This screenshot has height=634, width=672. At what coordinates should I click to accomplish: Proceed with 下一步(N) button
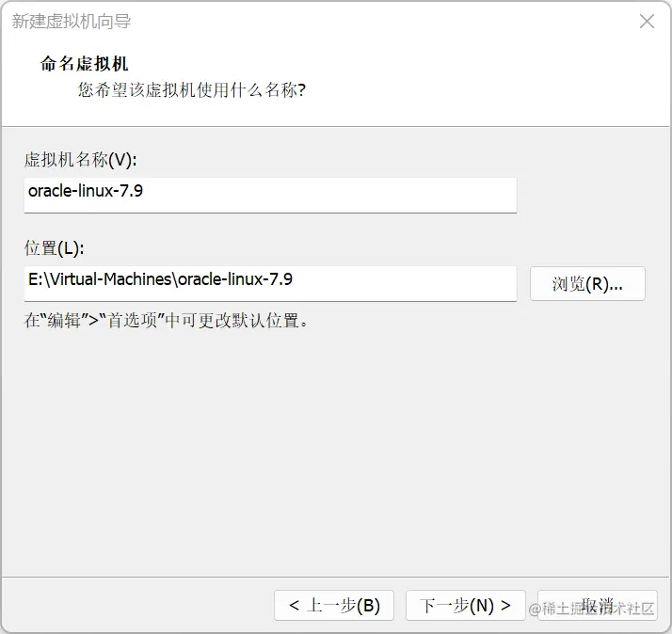coord(465,605)
